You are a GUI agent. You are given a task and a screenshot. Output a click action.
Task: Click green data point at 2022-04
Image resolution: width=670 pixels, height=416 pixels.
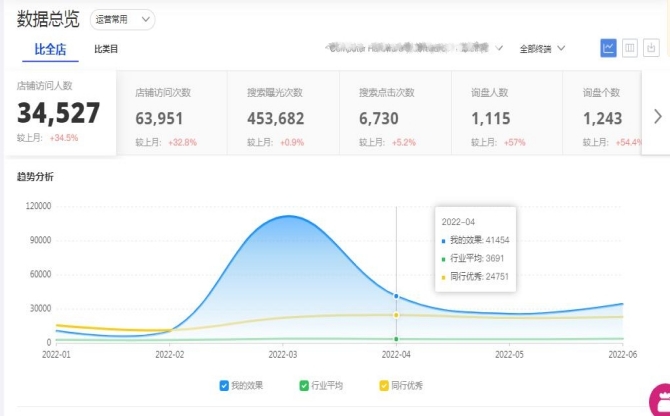(x=397, y=339)
